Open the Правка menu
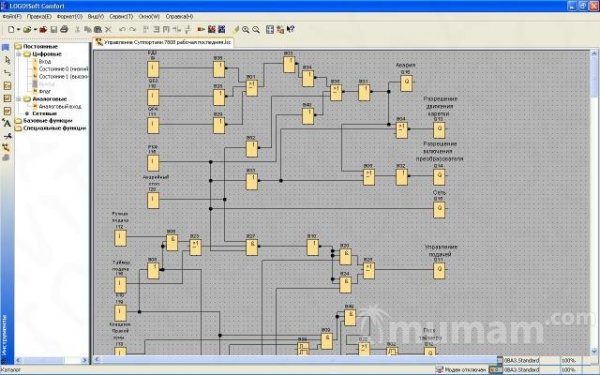Viewport: 600px width, 375px height. click(39, 17)
